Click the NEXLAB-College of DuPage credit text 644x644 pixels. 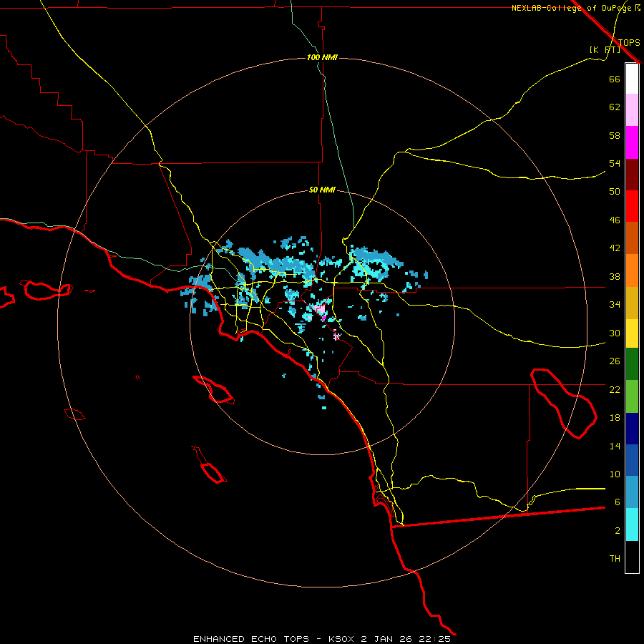click(x=576, y=8)
